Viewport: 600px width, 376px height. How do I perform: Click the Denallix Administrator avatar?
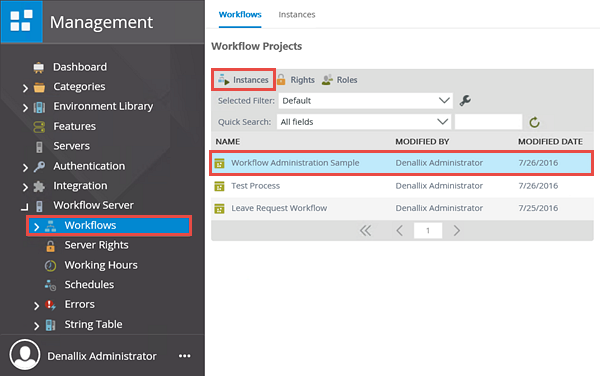(25, 355)
